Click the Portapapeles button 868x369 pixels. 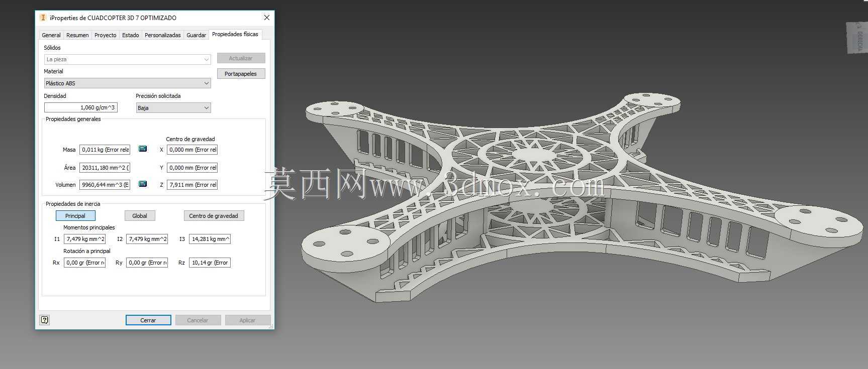(241, 74)
